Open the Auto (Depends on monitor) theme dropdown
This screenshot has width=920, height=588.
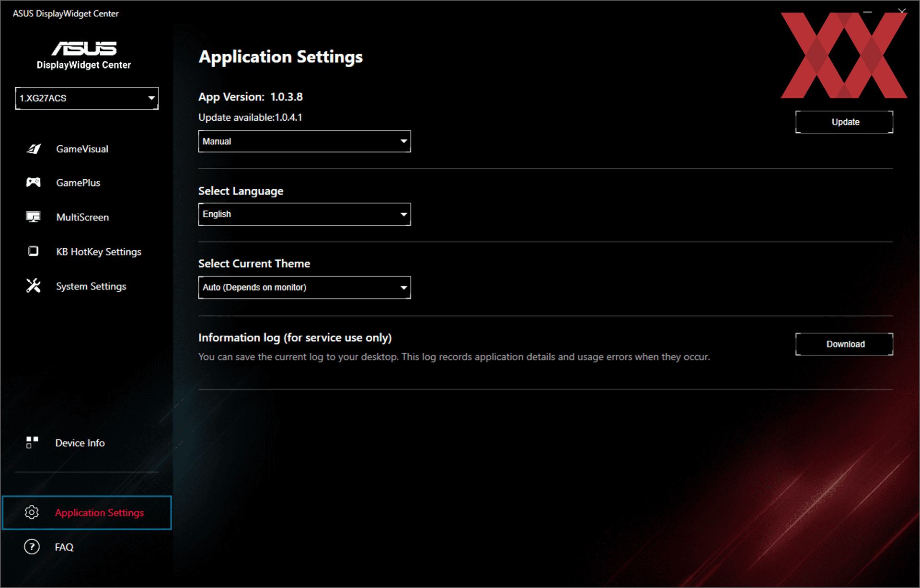305,288
